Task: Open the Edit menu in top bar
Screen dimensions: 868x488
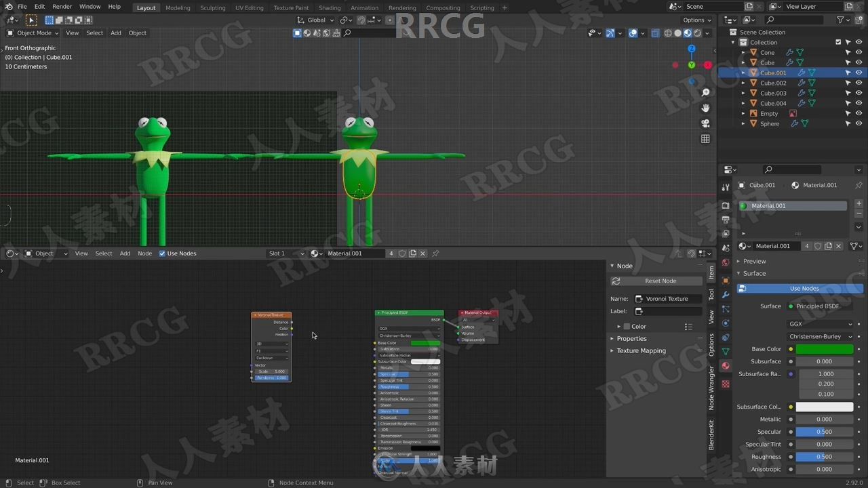Action: (40, 7)
